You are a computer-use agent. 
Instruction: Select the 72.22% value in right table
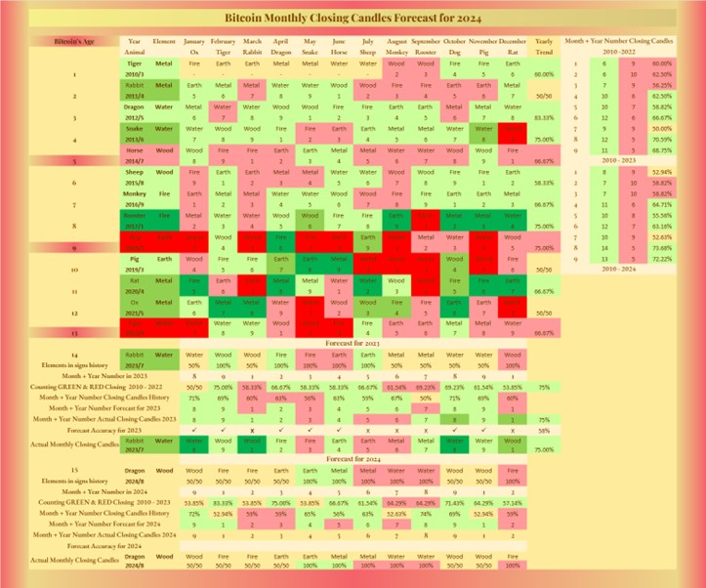(x=661, y=259)
